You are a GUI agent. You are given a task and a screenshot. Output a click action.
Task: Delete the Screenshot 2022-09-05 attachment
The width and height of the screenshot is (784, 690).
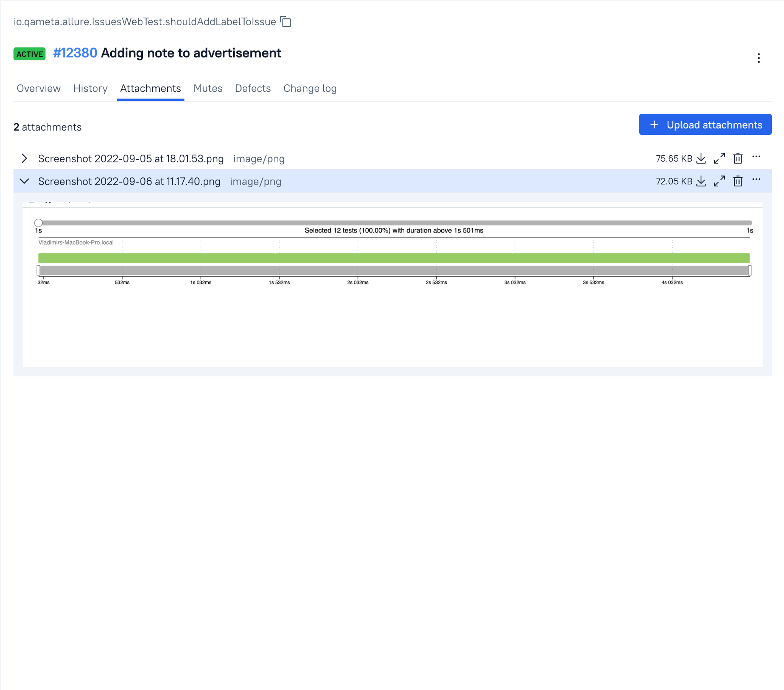(738, 159)
